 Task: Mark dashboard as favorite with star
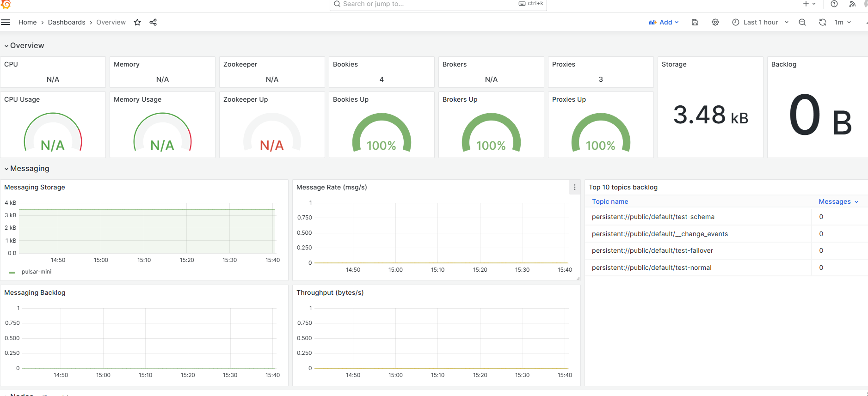coord(137,22)
